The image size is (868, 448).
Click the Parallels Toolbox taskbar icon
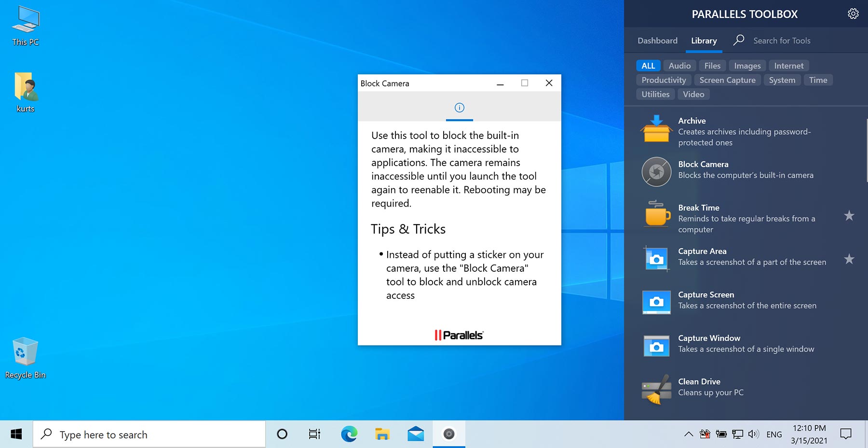[x=449, y=434]
